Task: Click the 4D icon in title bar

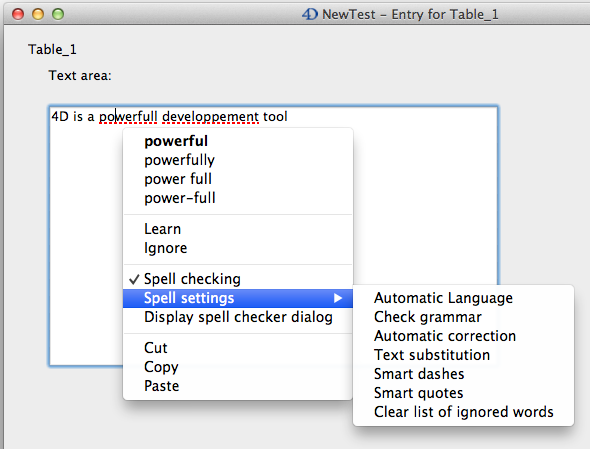Action: click(x=310, y=14)
